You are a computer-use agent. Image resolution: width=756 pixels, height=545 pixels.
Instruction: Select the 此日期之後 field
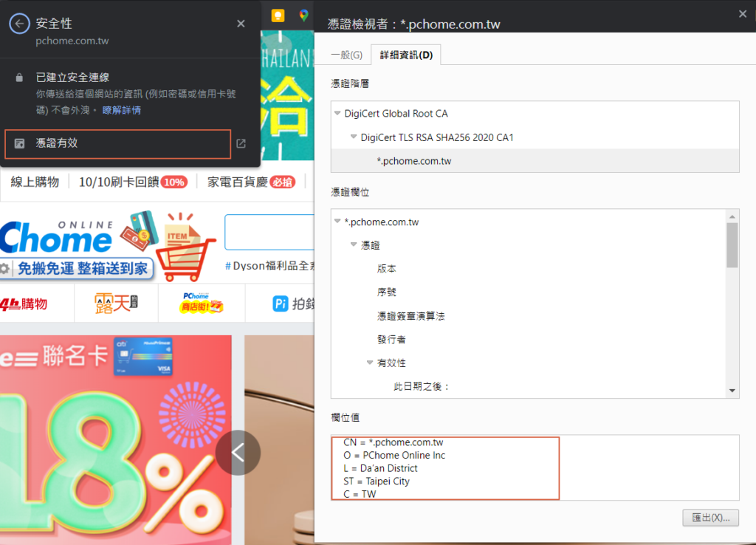click(x=422, y=386)
